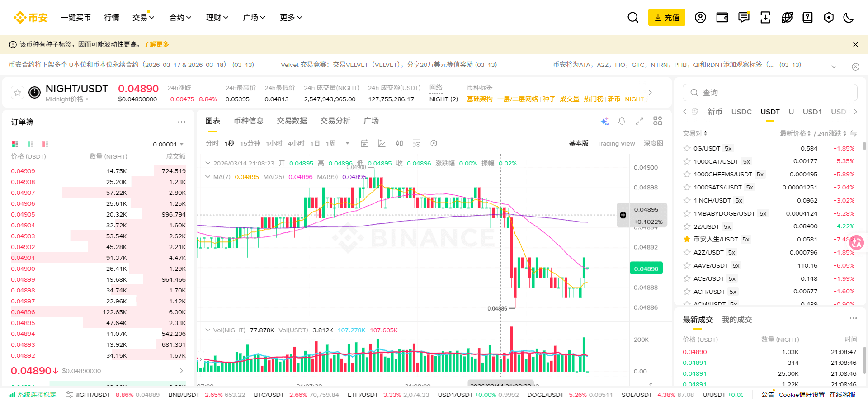Show both bids and asks order book view
The width and height of the screenshot is (868, 401).
pos(15,144)
